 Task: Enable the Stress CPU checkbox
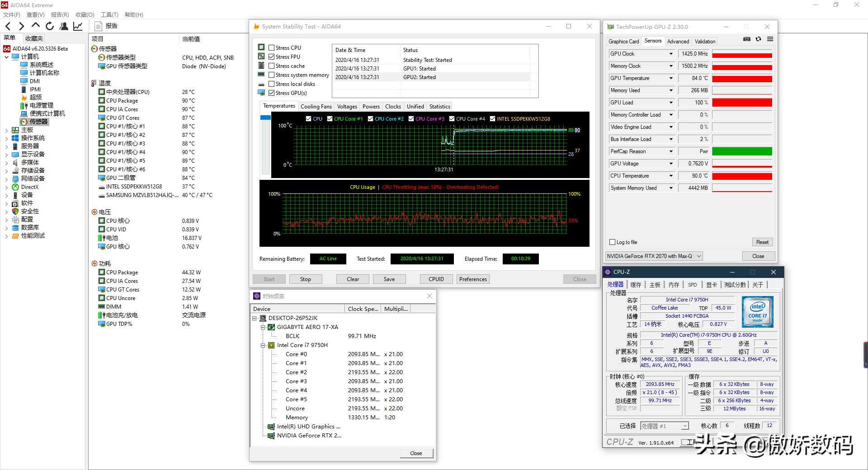tap(272, 47)
